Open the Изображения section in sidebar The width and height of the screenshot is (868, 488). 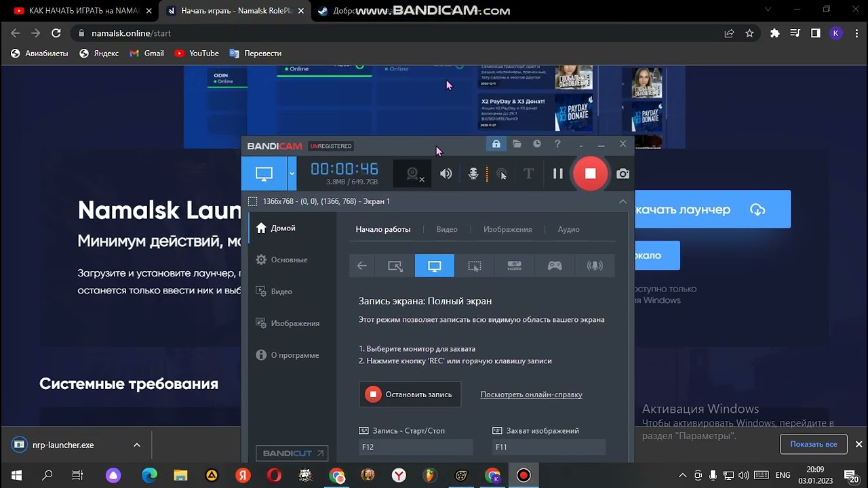(289, 323)
